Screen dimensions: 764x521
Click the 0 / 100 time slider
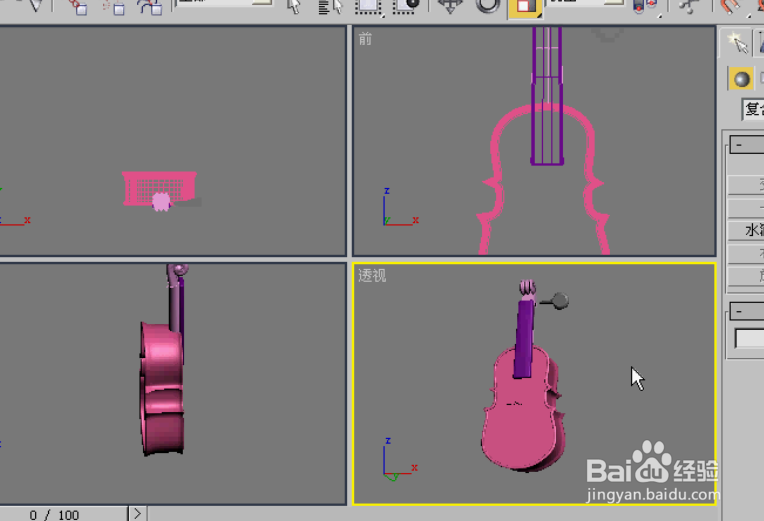tap(63, 514)
